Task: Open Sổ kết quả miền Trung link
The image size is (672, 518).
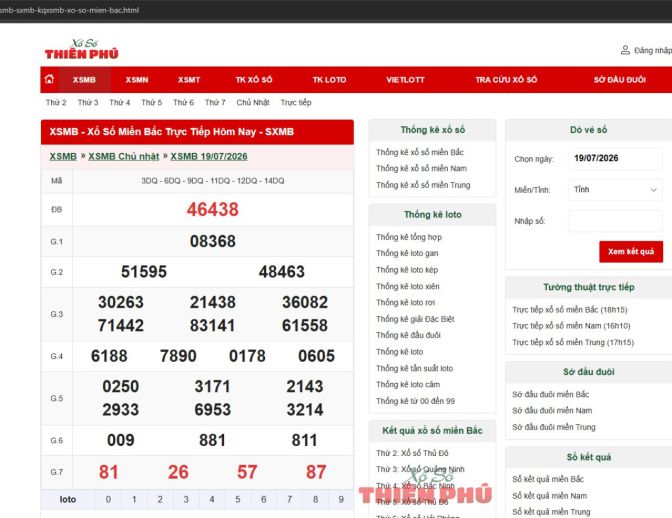Action: (551, 512)
